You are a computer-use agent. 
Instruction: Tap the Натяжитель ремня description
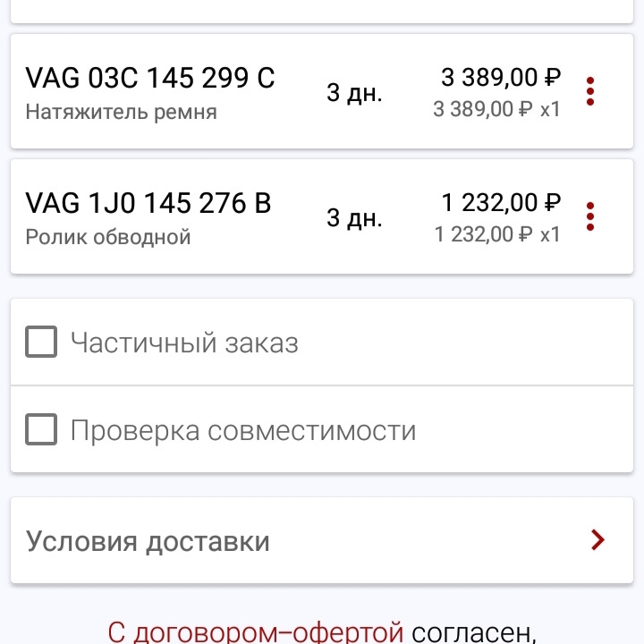point(121,113)
